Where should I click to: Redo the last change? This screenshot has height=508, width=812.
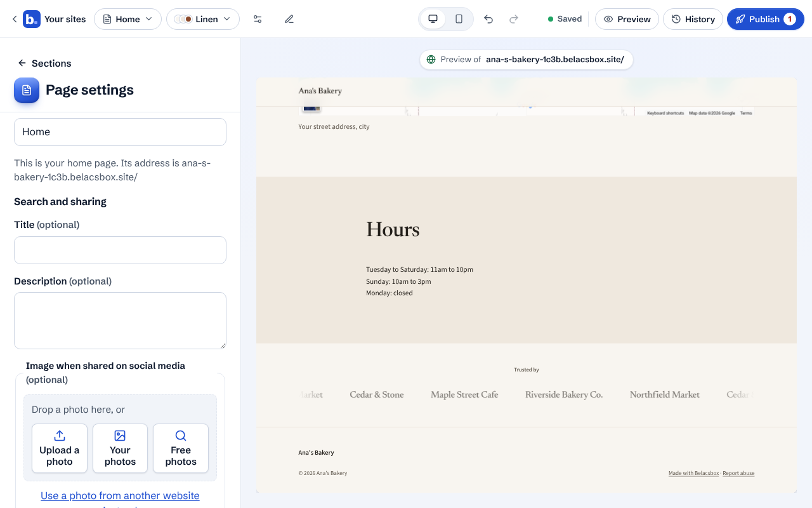point(514,19)
